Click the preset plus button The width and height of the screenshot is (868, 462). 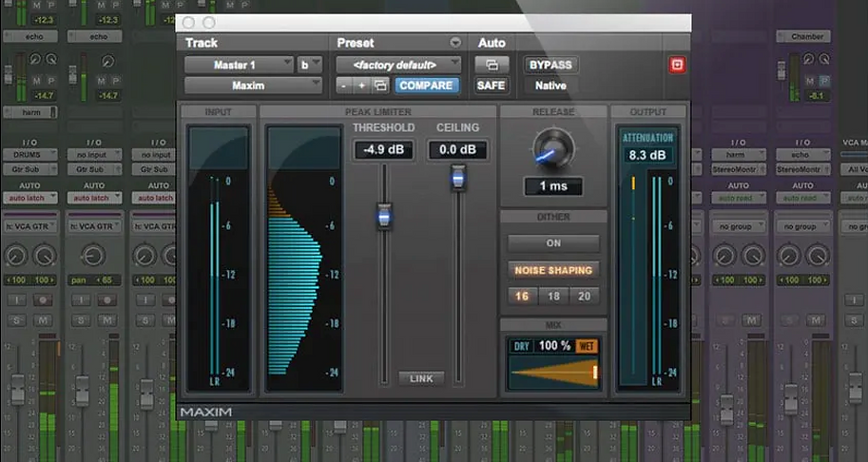[361, 86]
